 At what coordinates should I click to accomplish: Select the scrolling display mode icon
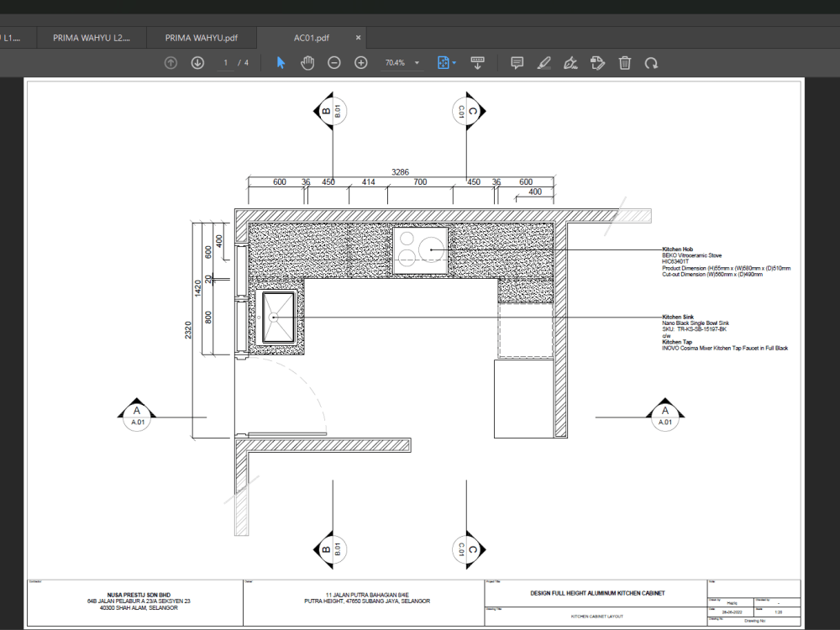478,62
